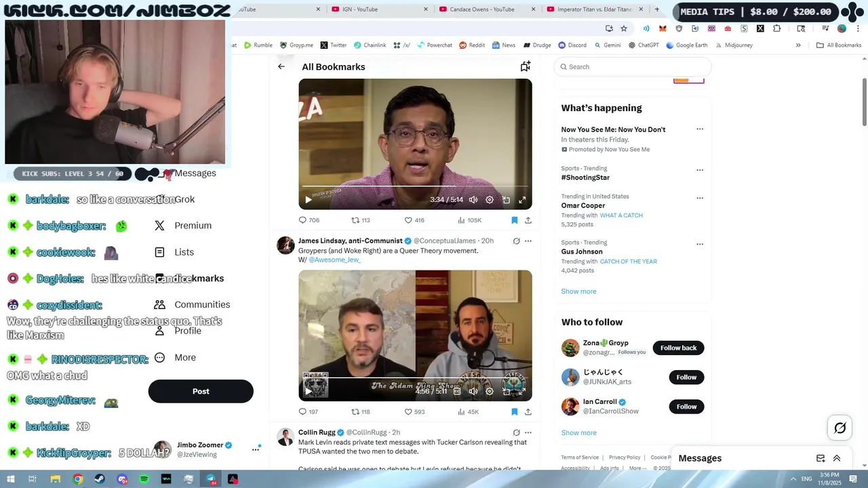The height and width of the screenshot is (488, 868).
Task: Open more options for Now You See Me trend
Action: click(x=700, y=129)
